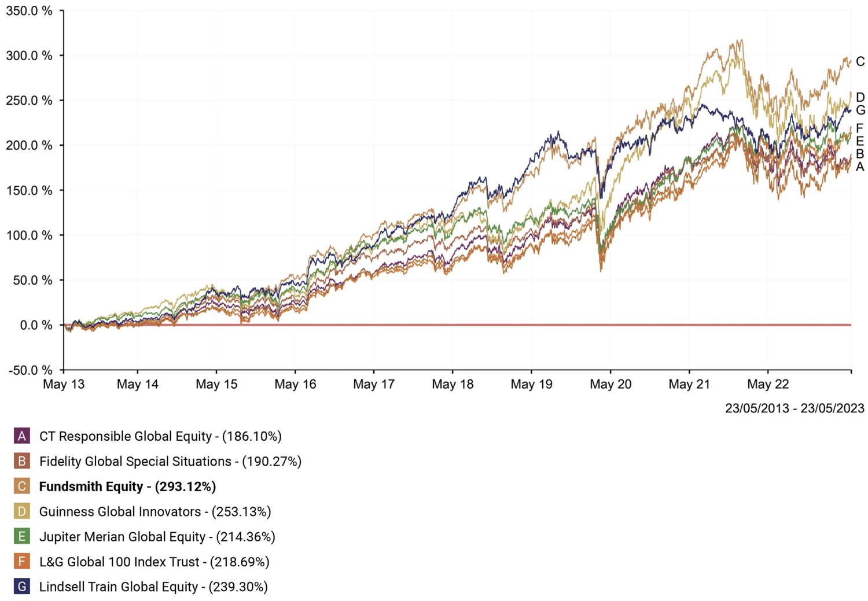Viewport: 868px width, 601px height.
Task: Click the May 18 x-axis label
Action: (x=453, y=384)
